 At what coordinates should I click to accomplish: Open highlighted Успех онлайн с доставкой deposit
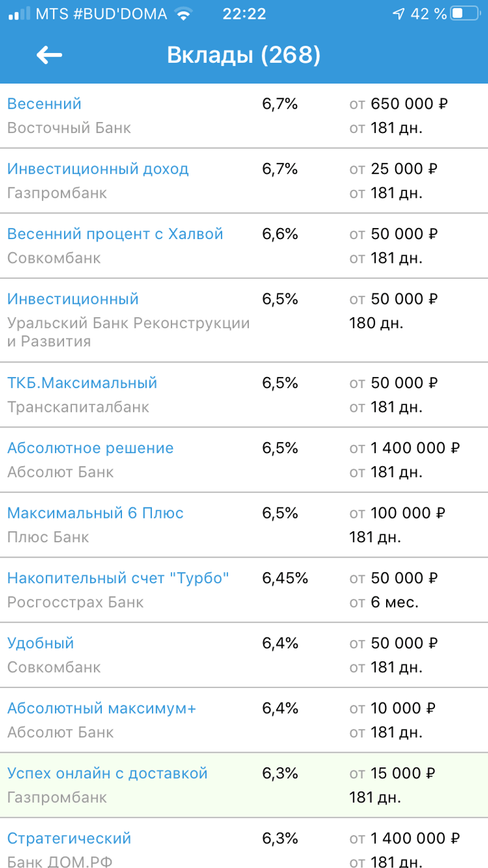pyautogui.click(x=107, y=774)
